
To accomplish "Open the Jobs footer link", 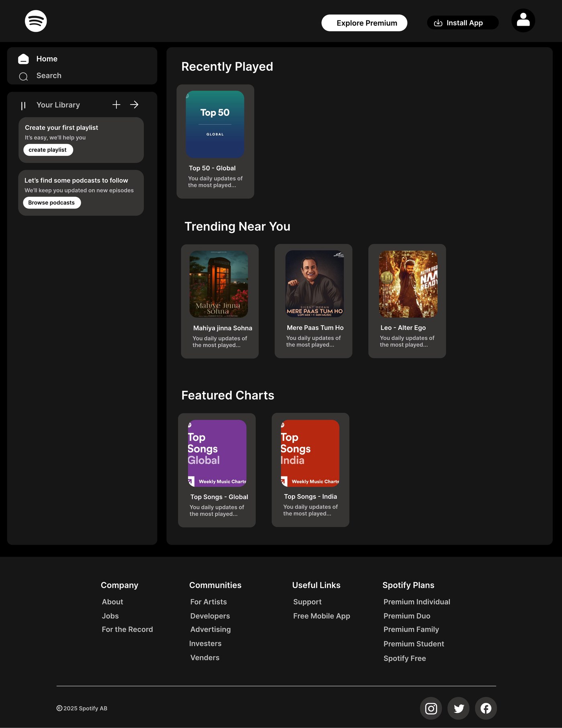I will click(x=110, y=616).
